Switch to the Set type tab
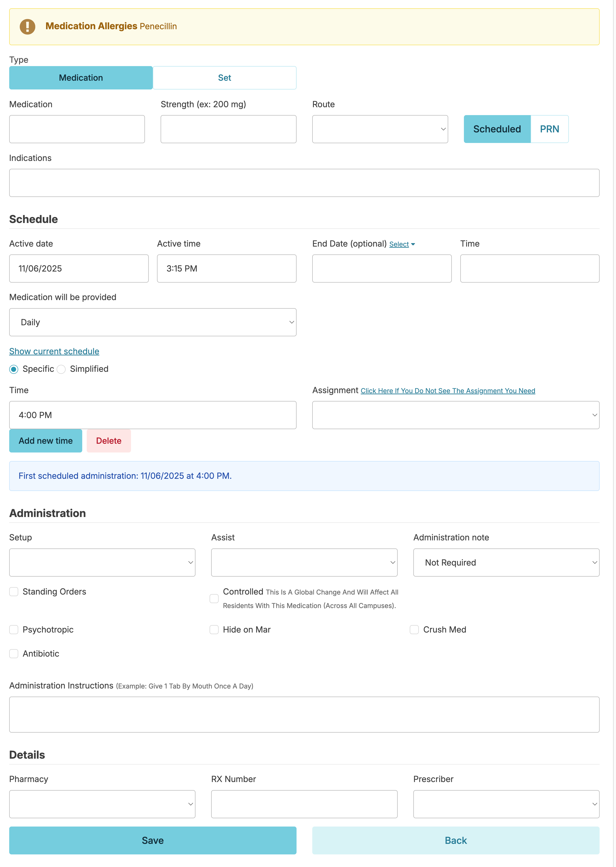This screenshot has height=867, width=616. (224, 78)
